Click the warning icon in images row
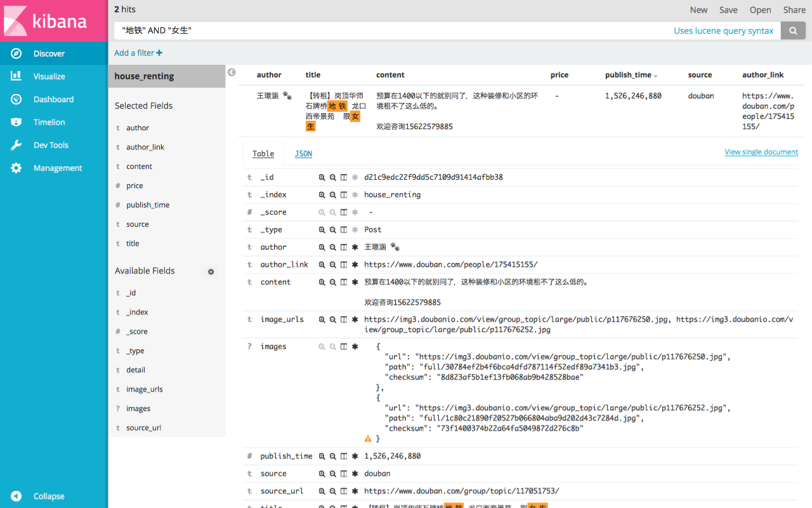The height and width of the screenshot is (508, 812). coord(368,438)
